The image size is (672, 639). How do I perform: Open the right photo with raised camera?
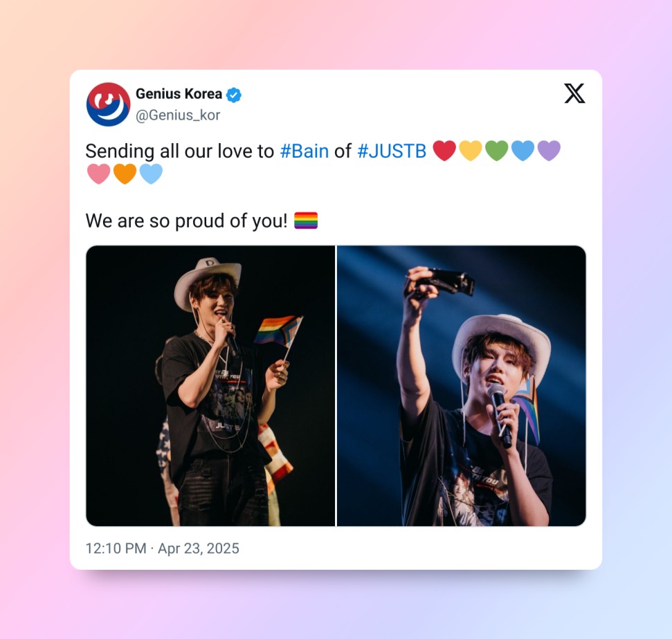point(461,385)
